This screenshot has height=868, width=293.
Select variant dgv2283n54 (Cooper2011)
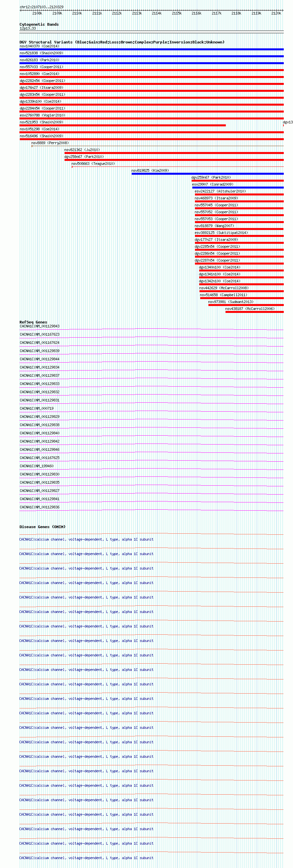[42, 94]
